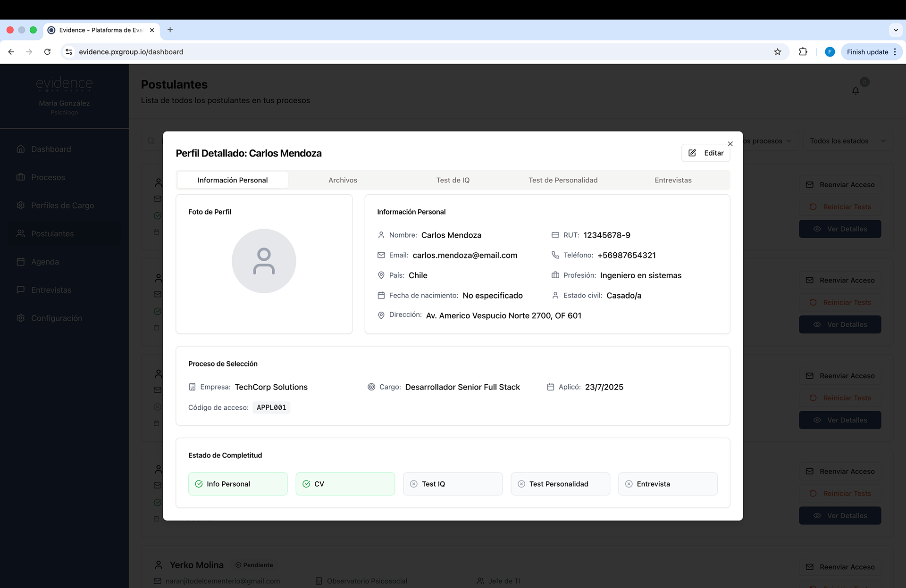Click Finish update button
Viewport: 906px width, 588px height.
[867, 52]
